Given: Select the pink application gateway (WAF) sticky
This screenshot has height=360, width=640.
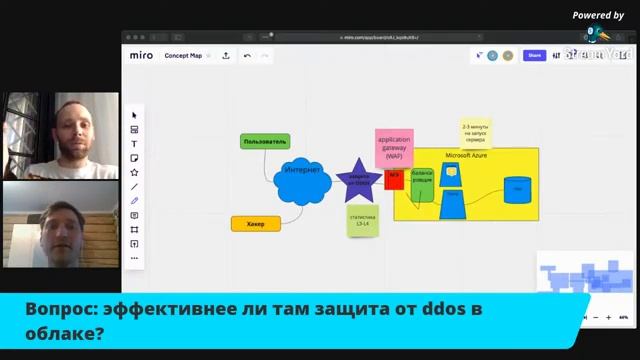Looking at the screenshot, I should [x=394, y=148].
